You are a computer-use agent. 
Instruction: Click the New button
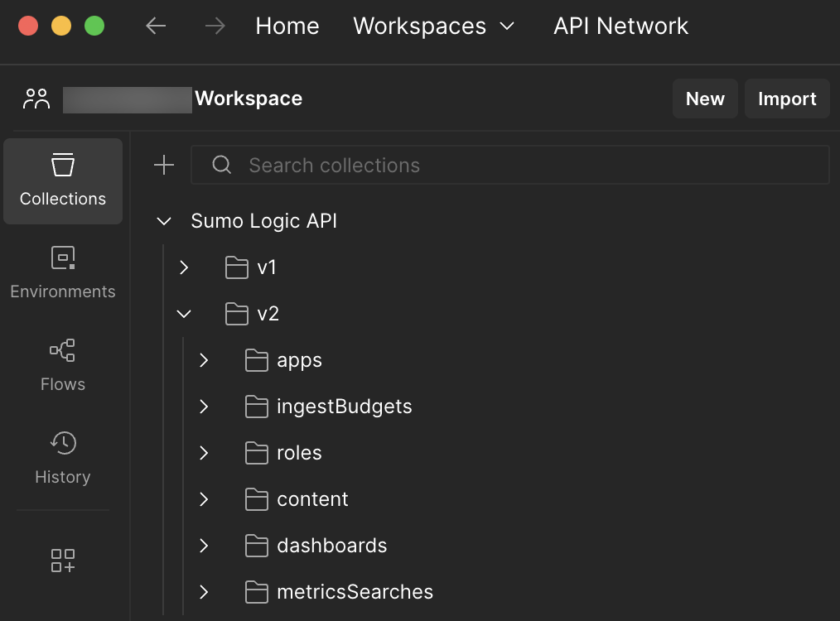705,98
